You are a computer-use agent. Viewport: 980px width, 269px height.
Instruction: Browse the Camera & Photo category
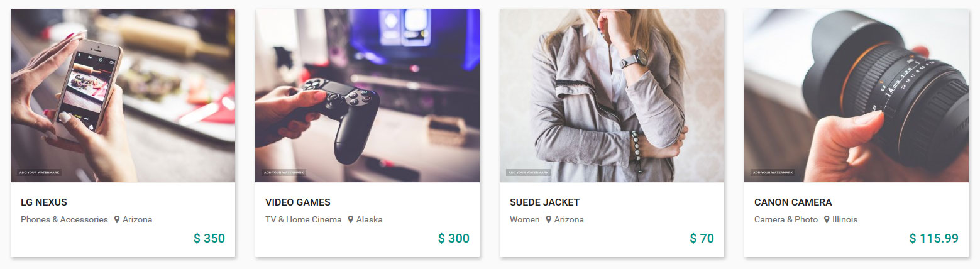pyautogui.click(x=786, y=220)
